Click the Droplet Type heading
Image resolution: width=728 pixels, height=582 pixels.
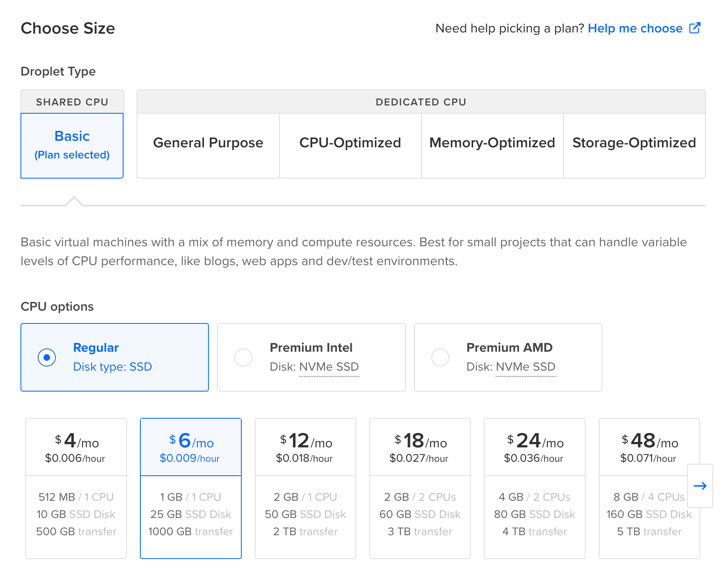(58, 71)
